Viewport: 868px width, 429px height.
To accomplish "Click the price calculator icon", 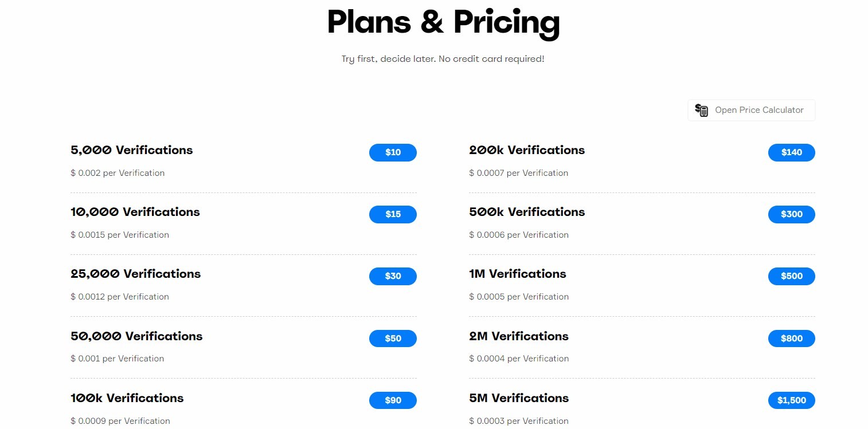I will [x=701, y=110].
